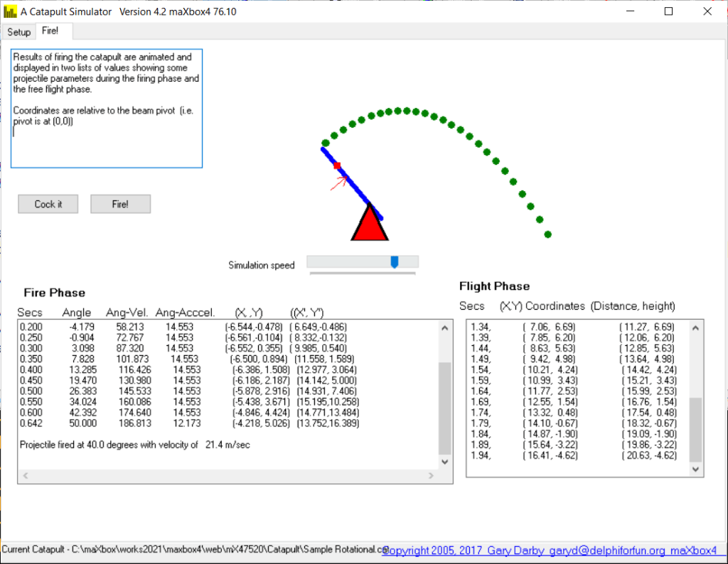Screen dimensions: 728x564
Task: Click the red triangle catapult fulcrum
Action: pos(369,226)
